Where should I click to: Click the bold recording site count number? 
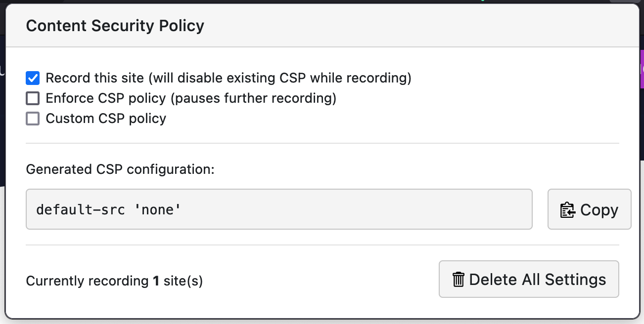point(156,281)
